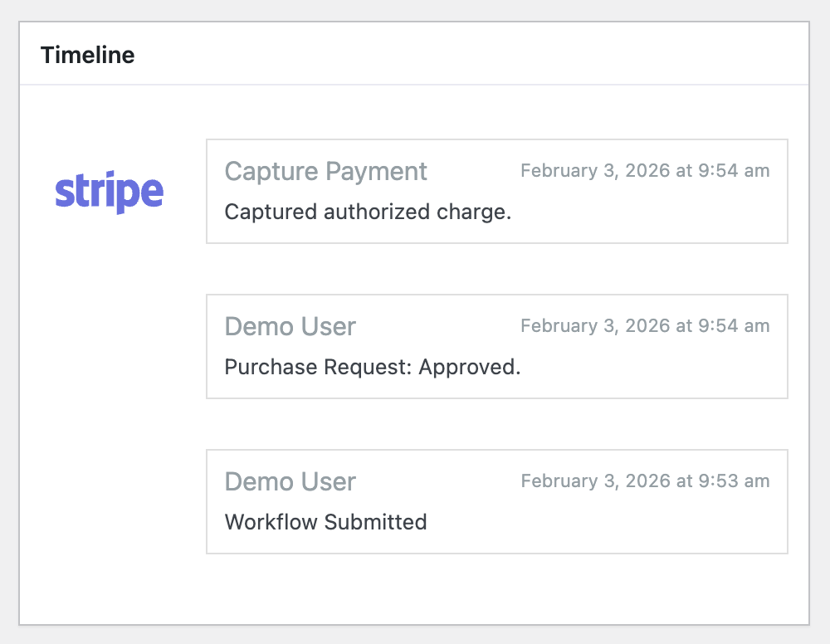This screenshot has height=644, width=830.
Task: Click the "Captured authorized charge." message text
Action: pos(368,212)
